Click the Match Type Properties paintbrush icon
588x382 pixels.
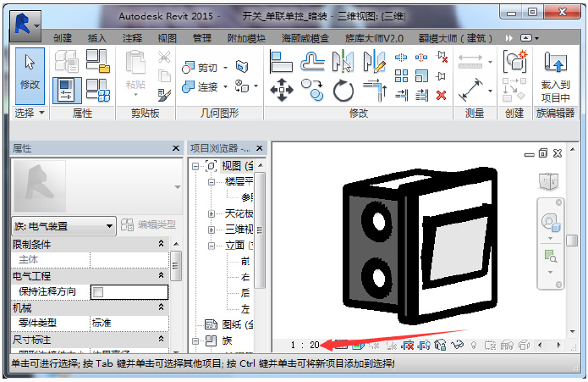(164, 96)
